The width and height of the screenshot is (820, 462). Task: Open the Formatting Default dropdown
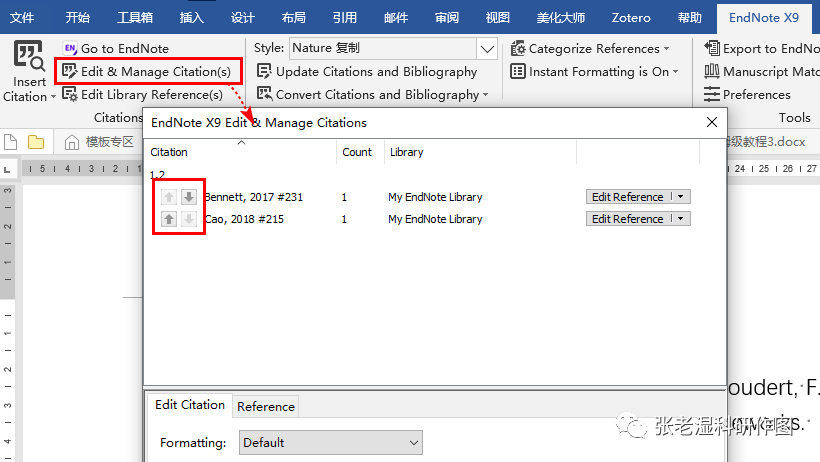pos(331,443)
